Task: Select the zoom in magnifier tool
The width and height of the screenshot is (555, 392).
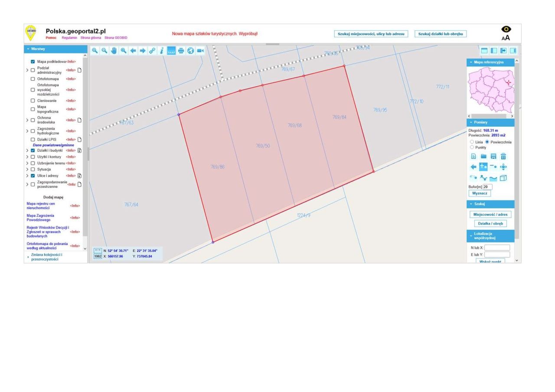Action: point(95,51)
